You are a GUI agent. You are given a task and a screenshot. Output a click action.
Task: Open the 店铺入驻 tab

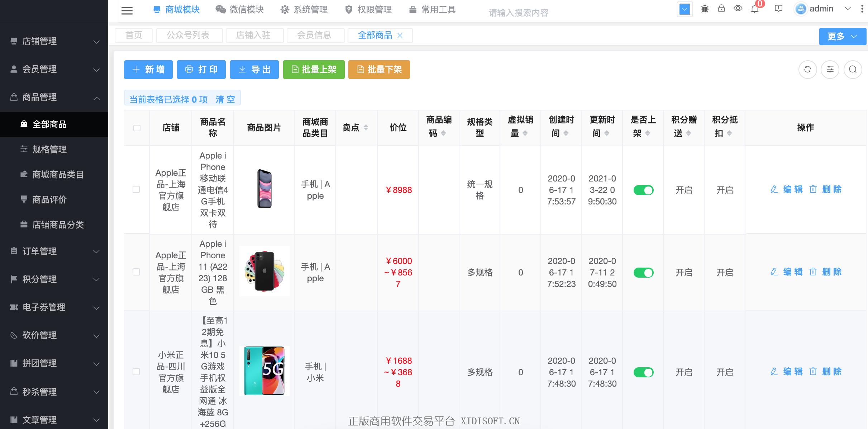(253, 35)
